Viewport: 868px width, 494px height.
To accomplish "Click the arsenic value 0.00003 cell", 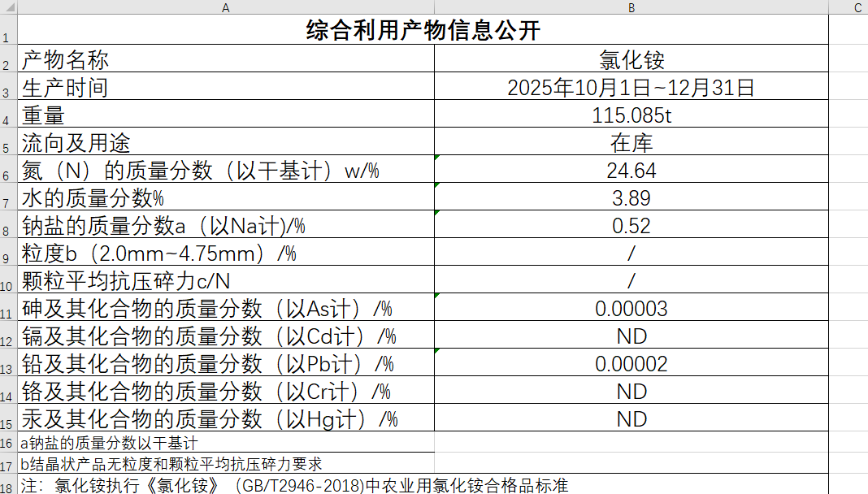I will 631,309.
